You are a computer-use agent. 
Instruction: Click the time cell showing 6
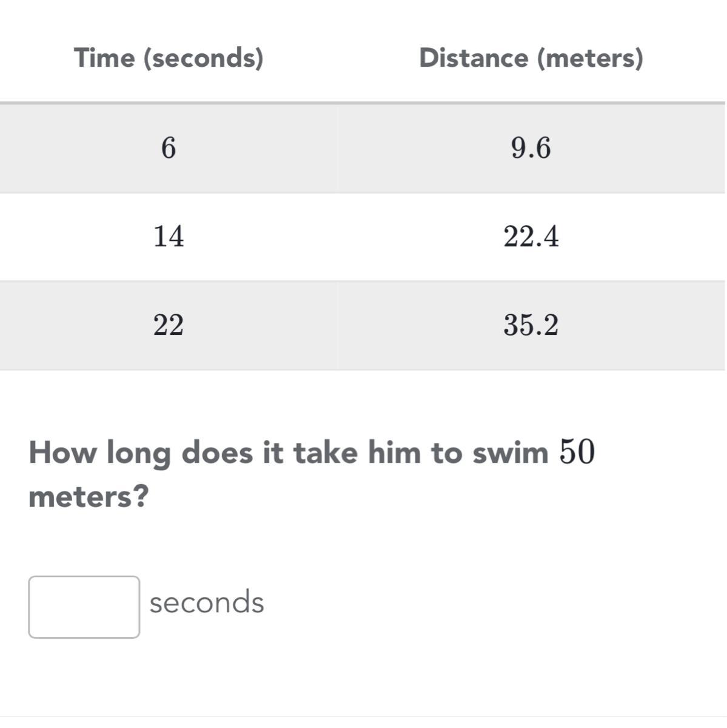pyautogui.click(x=169, y=148)
